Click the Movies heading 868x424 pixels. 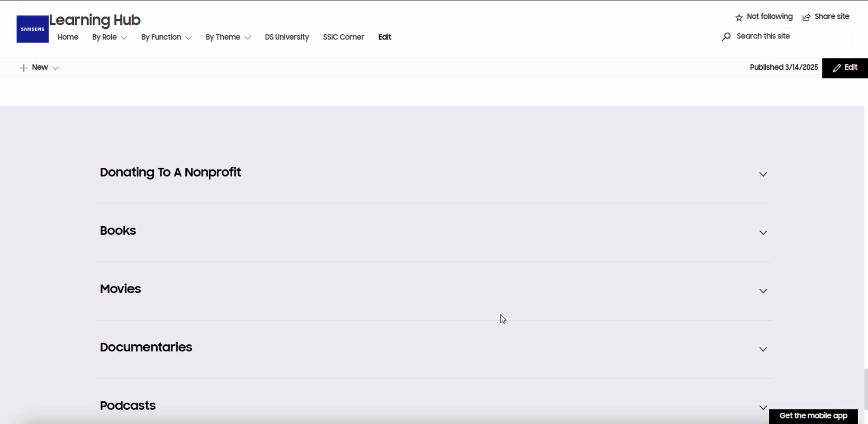pyautogui.click(x=120, y=289)
